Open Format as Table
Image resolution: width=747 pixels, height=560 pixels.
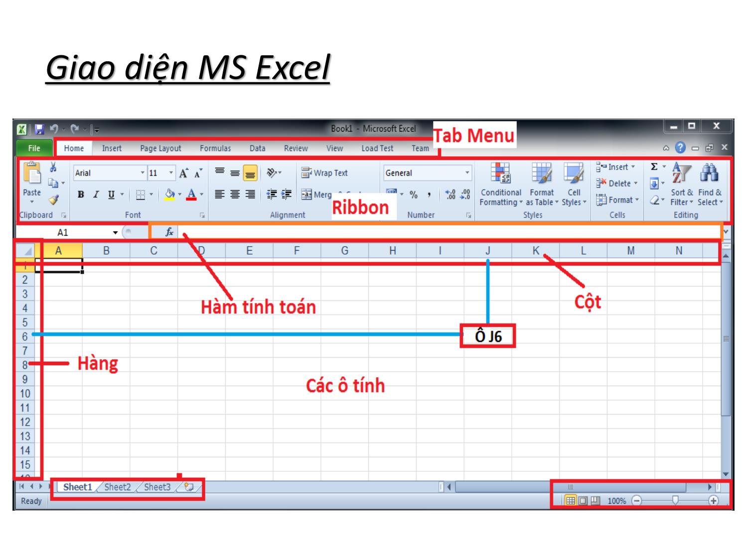542,184
